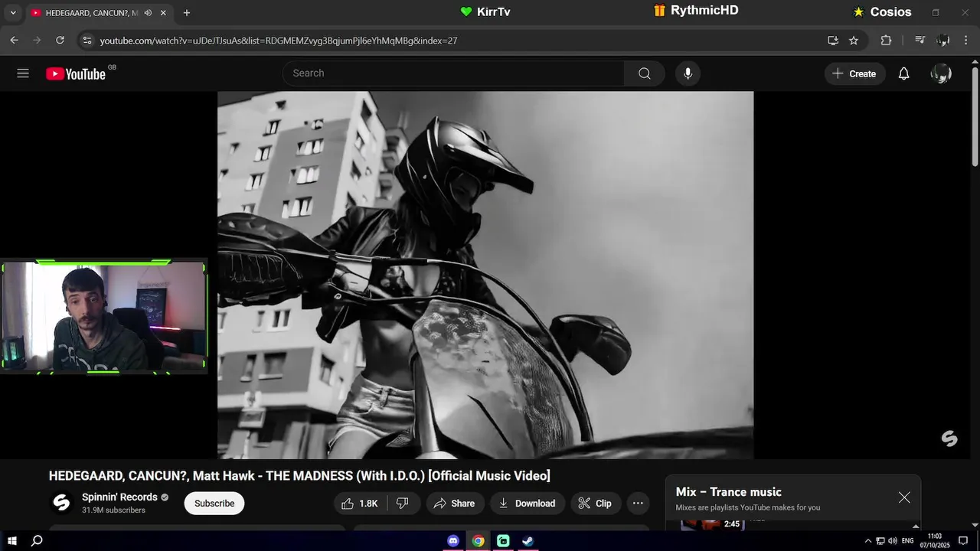980x551 pixels.
Task: Bookmark this page with the star
Action: (854, 40)
